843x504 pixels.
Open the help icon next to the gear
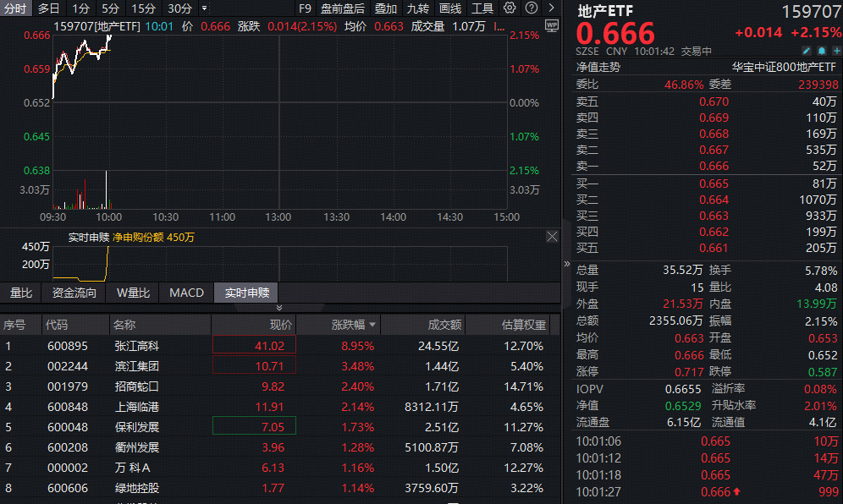531,8
